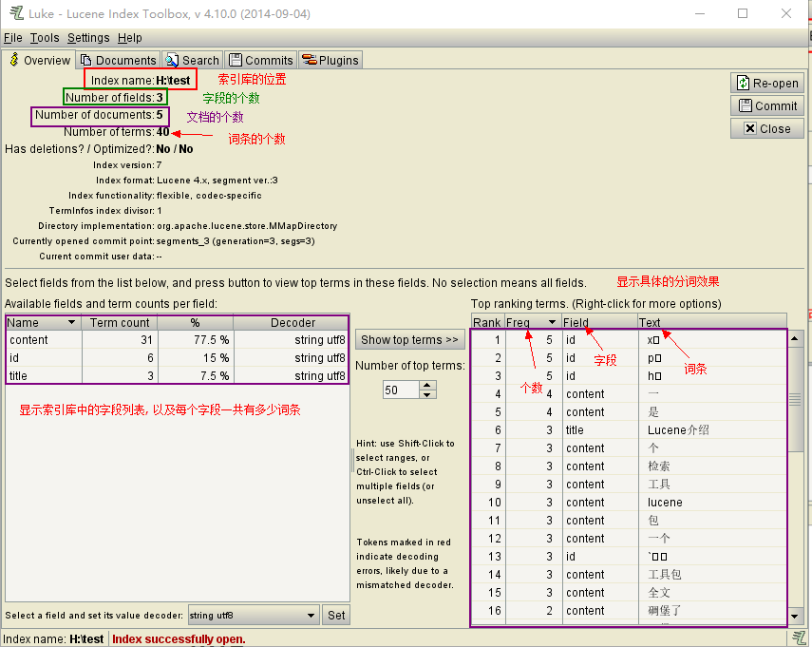Image resolution: width=812 pixels, height=647 pixels.
Task: Go to the Plugins tab
Action: pyautogui.click(x=330, y=60)
